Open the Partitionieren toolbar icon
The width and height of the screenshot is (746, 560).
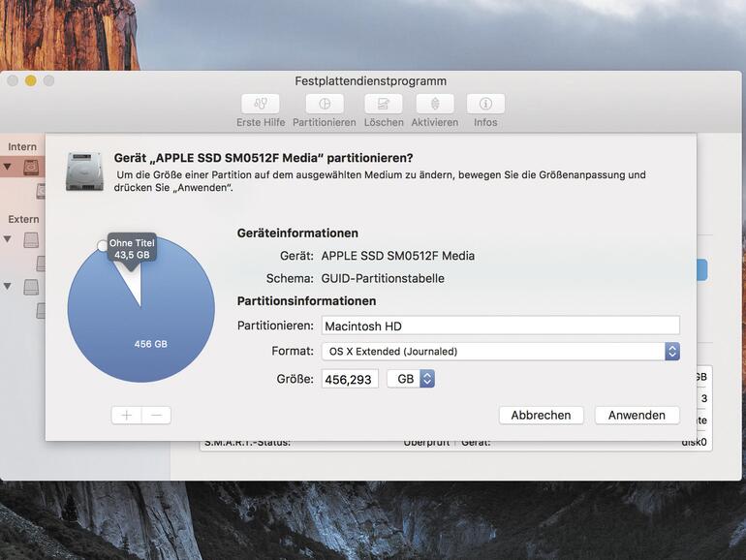click(325, 104)
